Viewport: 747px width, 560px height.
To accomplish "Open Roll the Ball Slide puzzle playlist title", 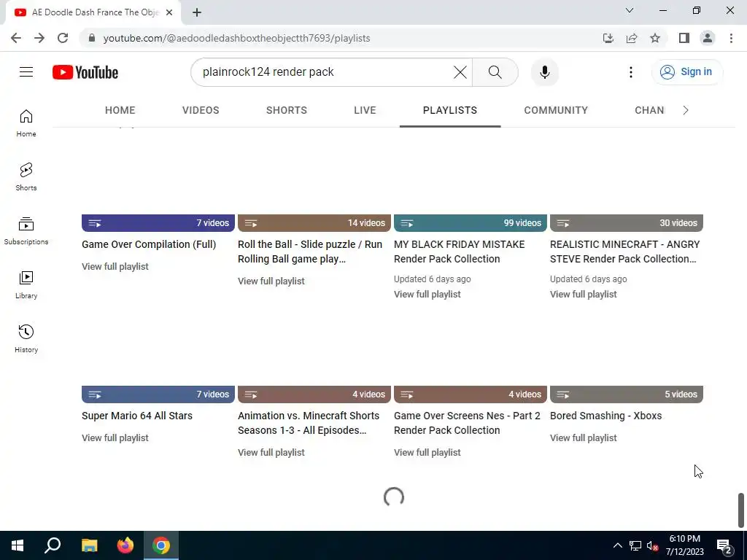I will point(309,252).
